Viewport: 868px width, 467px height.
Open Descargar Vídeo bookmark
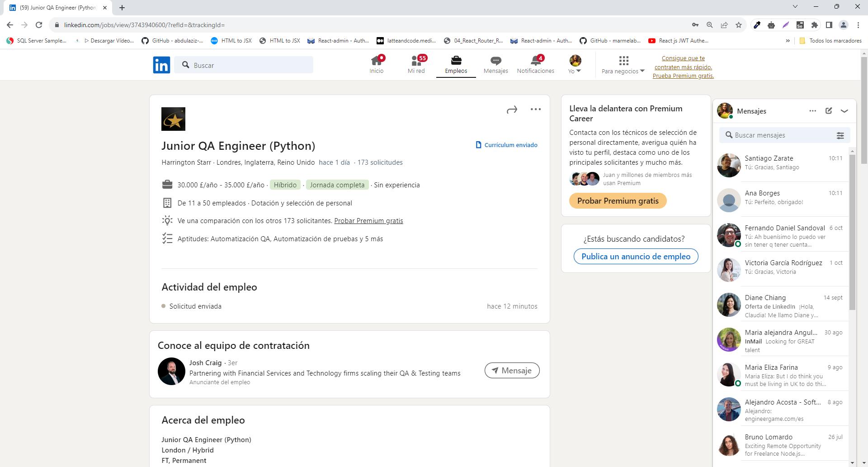[x=104, y=41]
